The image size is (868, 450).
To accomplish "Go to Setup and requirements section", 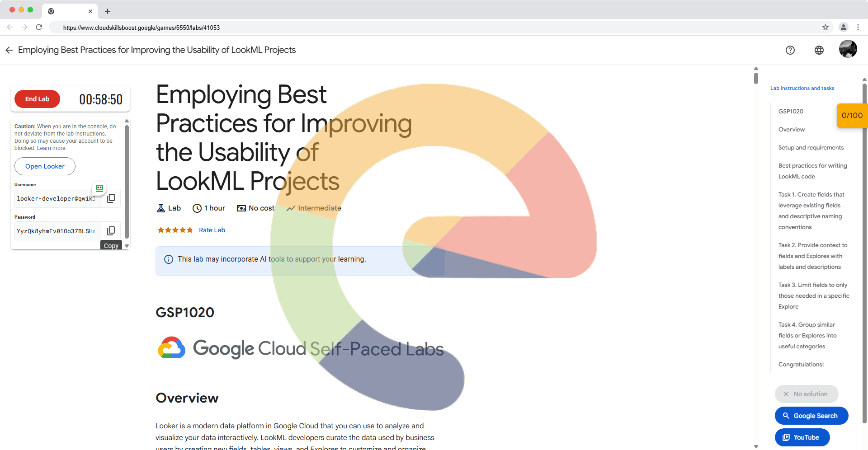I will (811, 148).
